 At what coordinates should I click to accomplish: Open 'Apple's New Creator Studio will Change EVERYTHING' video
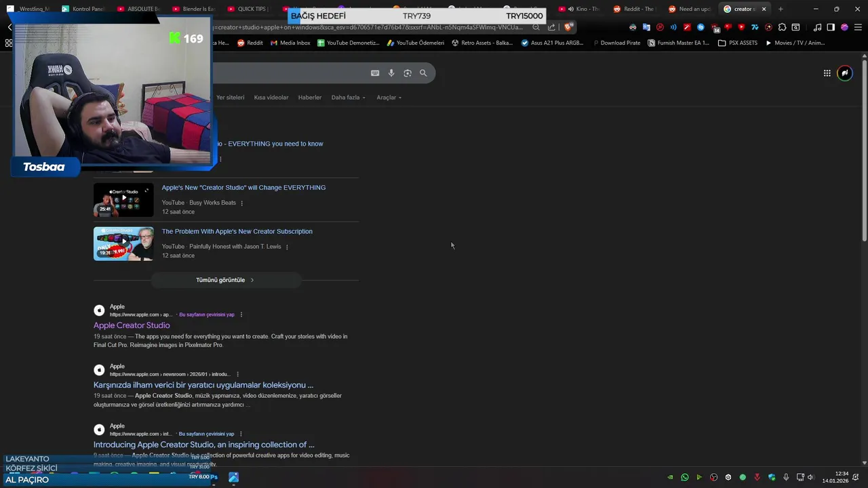243,188
